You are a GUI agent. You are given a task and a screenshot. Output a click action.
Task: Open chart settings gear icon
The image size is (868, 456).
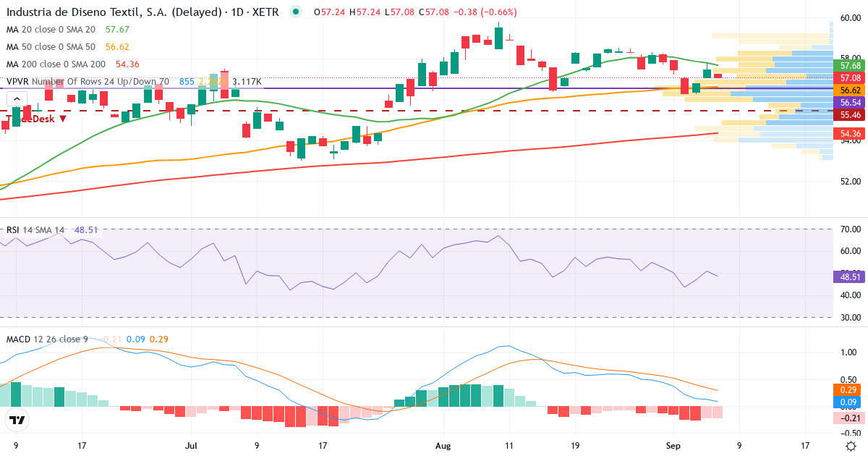point(851,447)
